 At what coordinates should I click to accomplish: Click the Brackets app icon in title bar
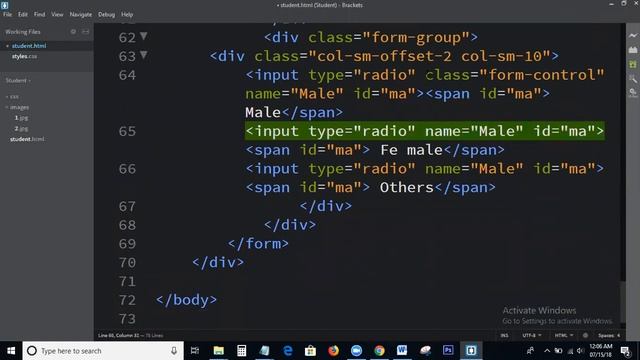coord(4,5)
